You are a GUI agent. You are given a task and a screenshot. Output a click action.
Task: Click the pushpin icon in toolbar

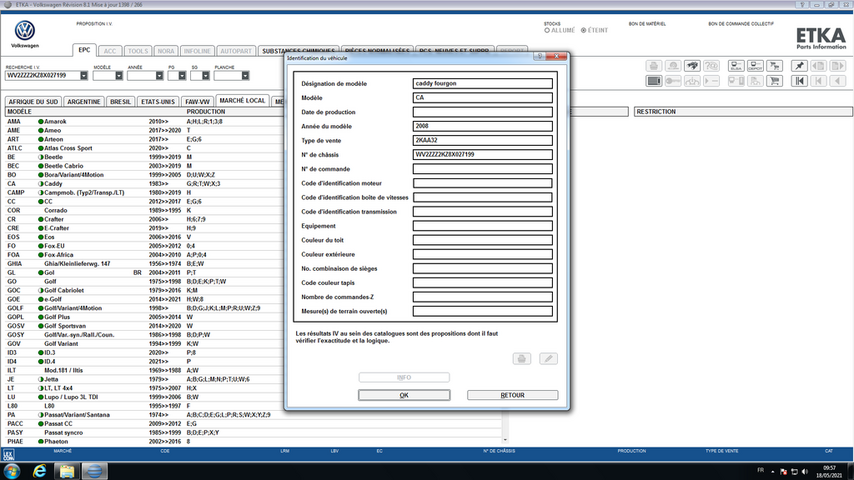click(799, 66)
